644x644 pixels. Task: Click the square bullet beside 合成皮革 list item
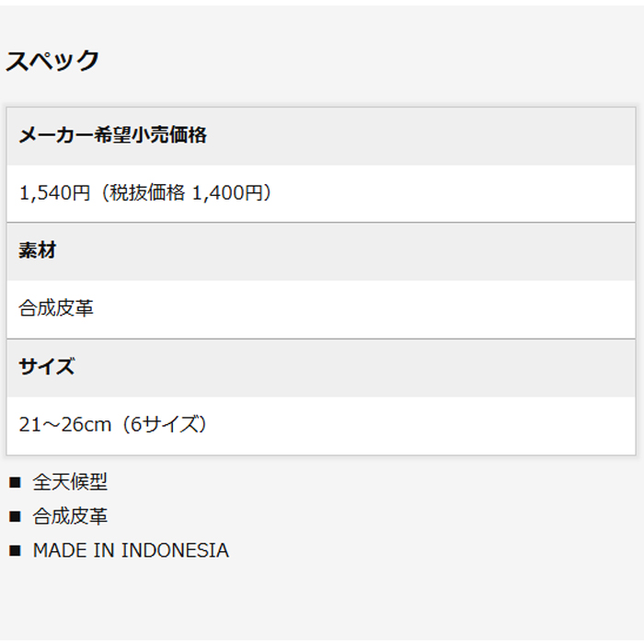click(14, 517)
